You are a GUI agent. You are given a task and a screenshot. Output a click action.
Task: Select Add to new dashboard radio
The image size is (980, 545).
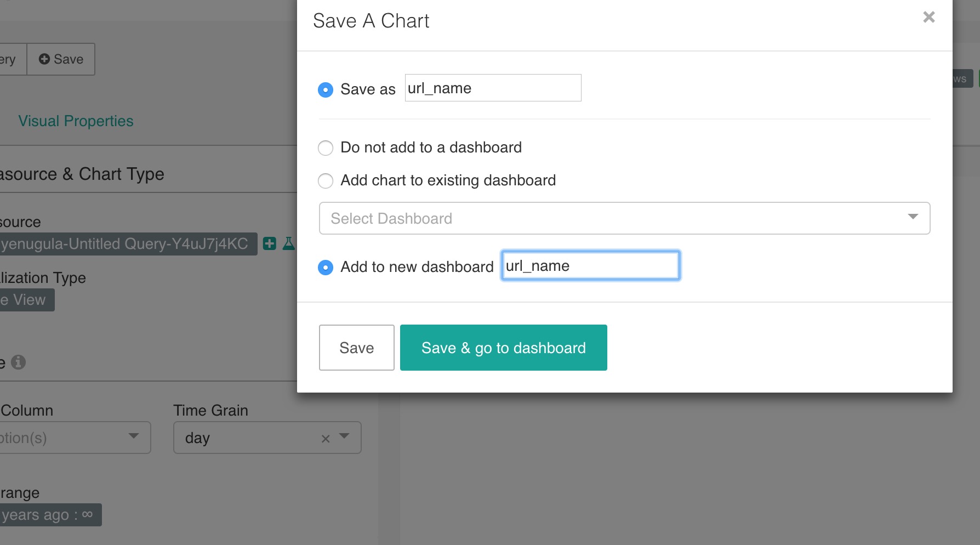coord(326,267)
